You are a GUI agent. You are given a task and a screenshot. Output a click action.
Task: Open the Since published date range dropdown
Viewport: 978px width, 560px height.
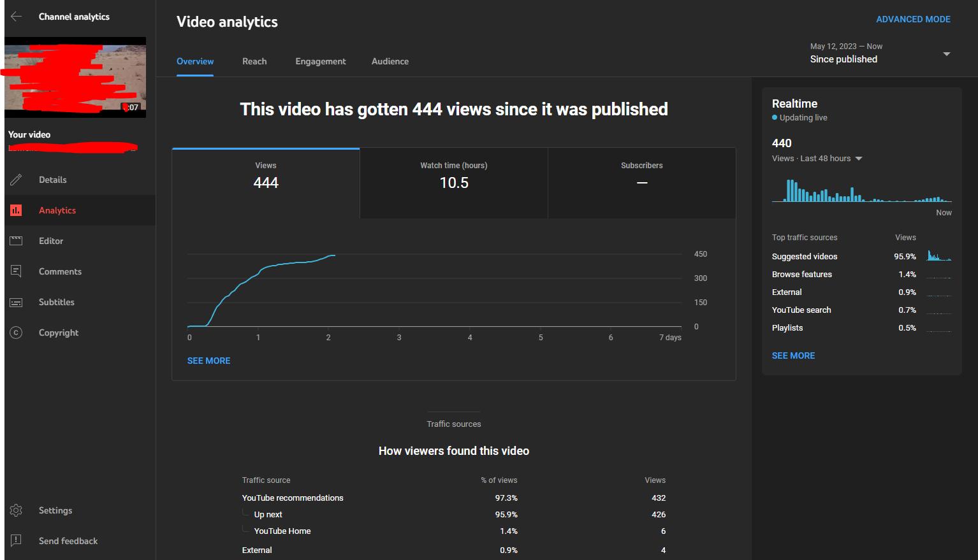coord(880,54)
